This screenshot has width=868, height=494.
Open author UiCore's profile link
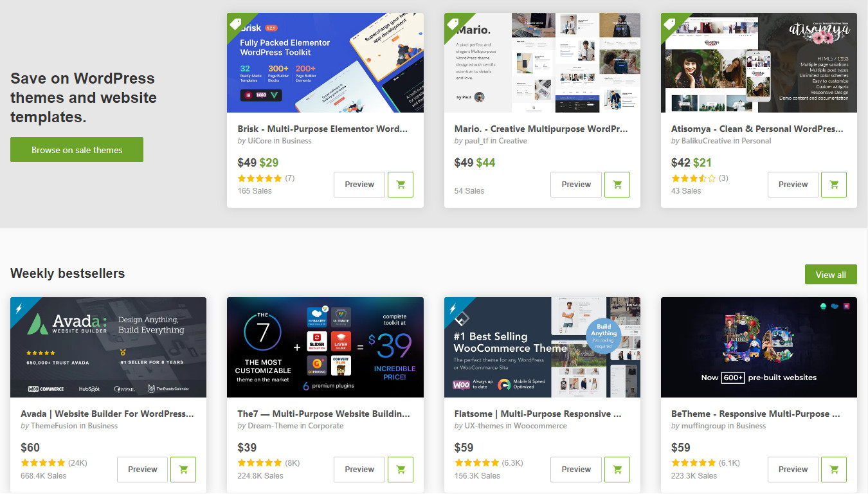click(x=259, y=141)
